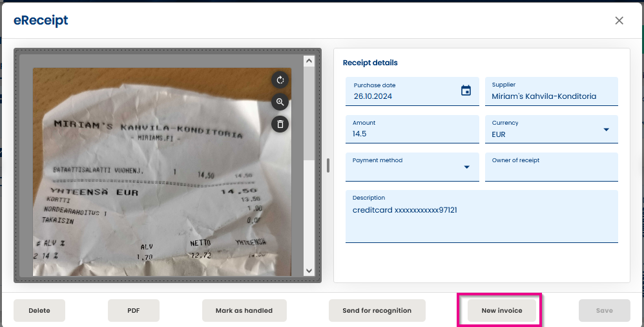Focus the Supplier field
The height and width of the screenshot is (327, 644).
(x=552, y=91)
